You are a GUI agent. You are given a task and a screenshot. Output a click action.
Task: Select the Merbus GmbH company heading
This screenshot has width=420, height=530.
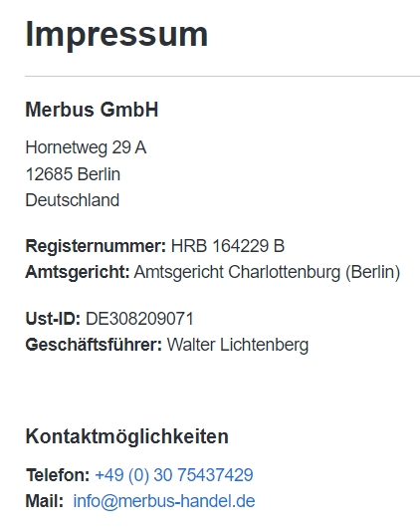tap(92, 110)
